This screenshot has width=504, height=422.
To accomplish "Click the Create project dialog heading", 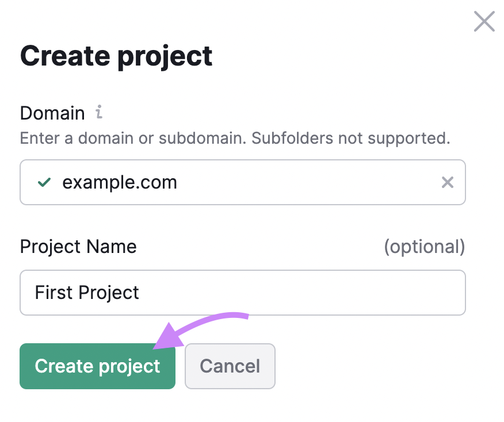I will (116, 56).
